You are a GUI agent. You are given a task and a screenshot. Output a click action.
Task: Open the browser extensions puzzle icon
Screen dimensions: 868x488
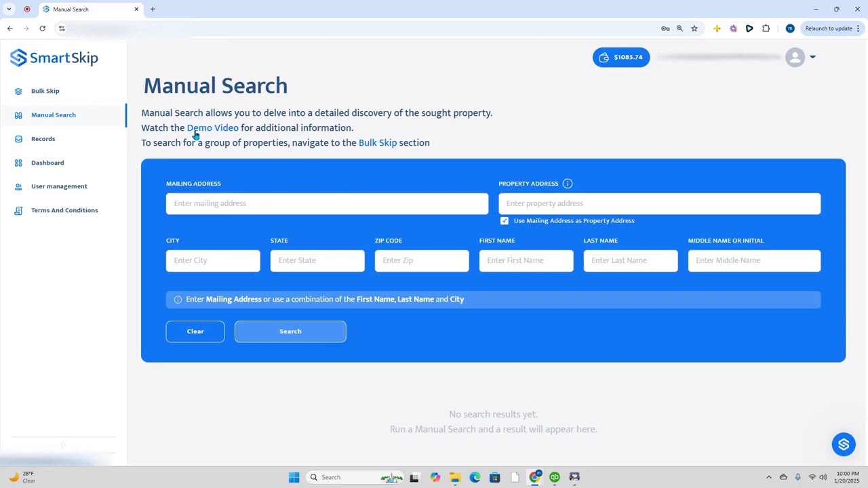coord(766,28)
